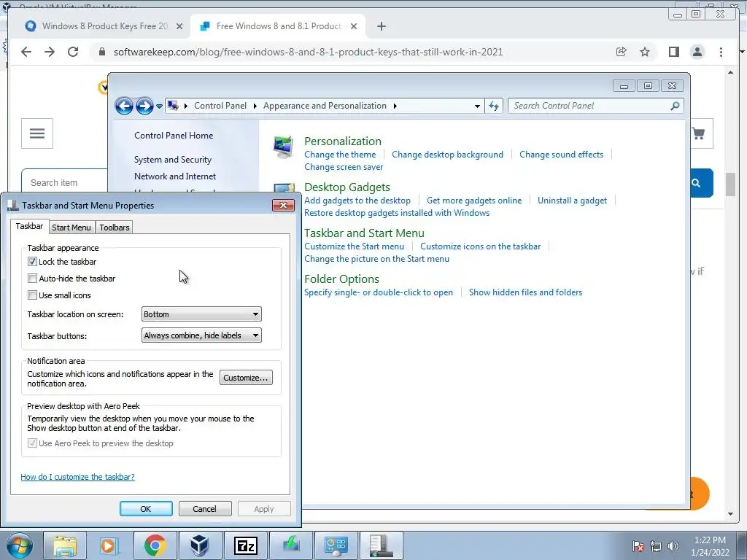
Task: Open the Chrome three-dot menu
Action: [x=721, y=52]
